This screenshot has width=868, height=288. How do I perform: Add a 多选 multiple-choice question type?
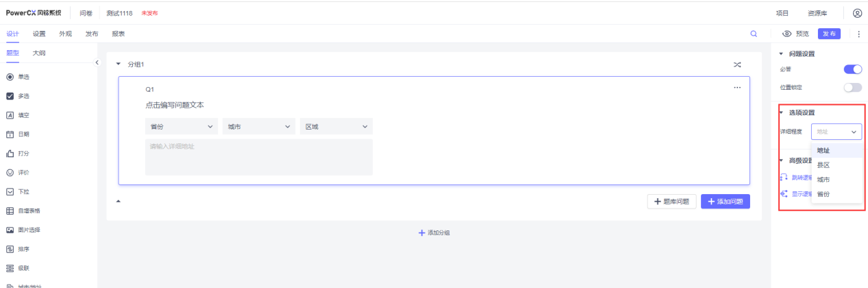tap(23, 96)
